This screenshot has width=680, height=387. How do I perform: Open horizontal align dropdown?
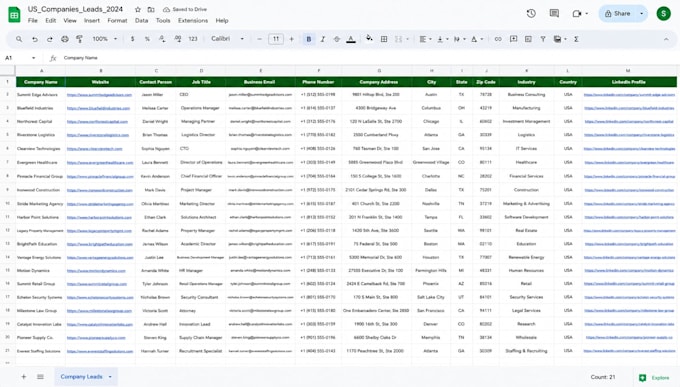tap(425, 39)
